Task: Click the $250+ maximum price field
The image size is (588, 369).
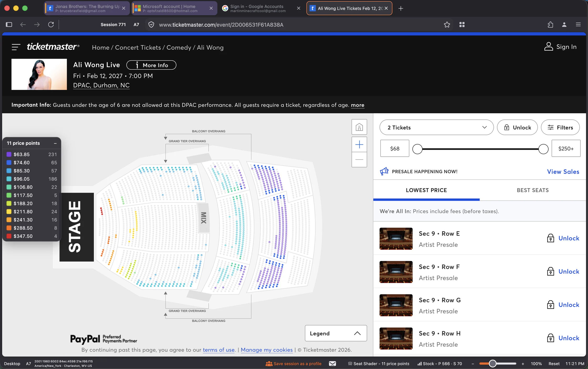Action: point(566,148)
